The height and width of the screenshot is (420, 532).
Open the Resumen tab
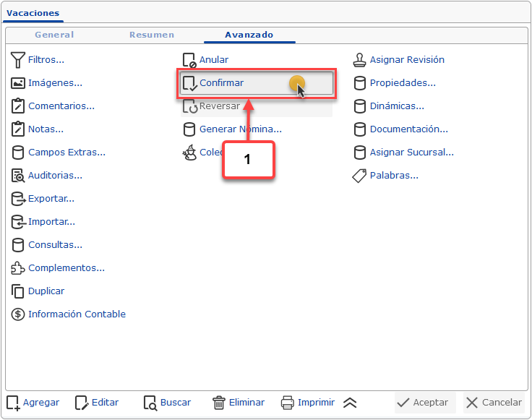tap(152, 35)
